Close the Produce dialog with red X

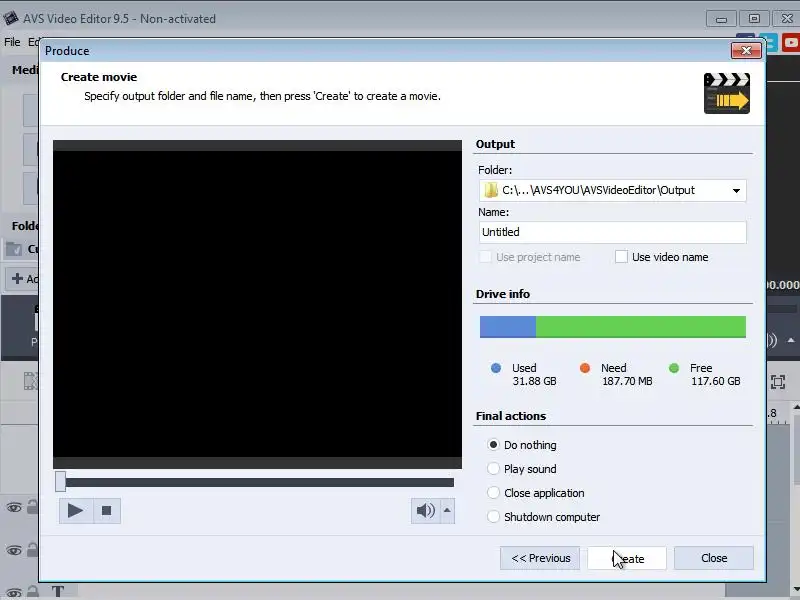pos(746,51)
